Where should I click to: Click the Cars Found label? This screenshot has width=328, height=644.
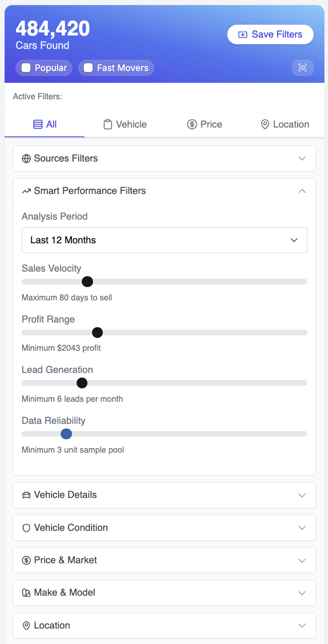pos(42,46)
